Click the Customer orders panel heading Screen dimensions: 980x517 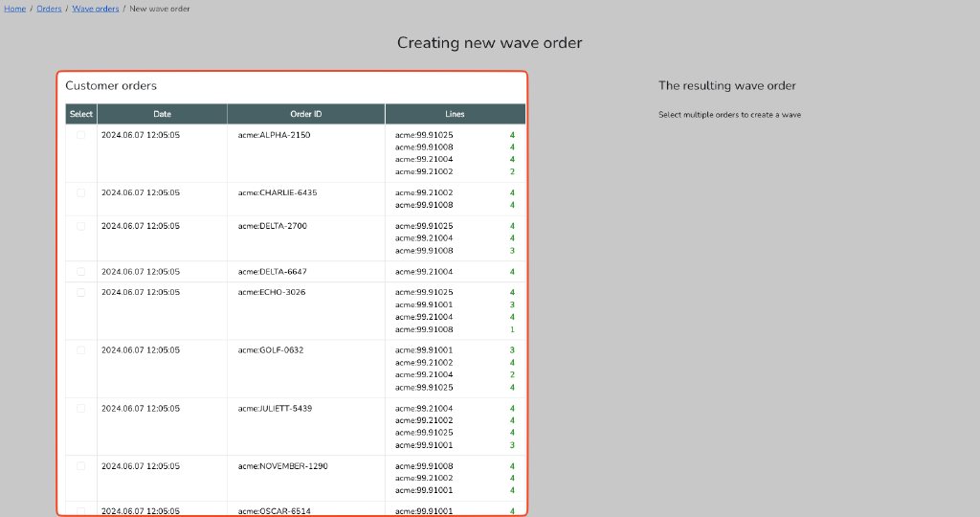point(111,86)
